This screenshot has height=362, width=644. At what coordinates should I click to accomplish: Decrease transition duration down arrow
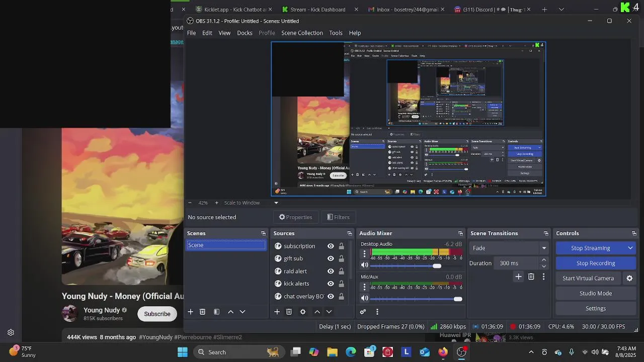click(544, 266)
